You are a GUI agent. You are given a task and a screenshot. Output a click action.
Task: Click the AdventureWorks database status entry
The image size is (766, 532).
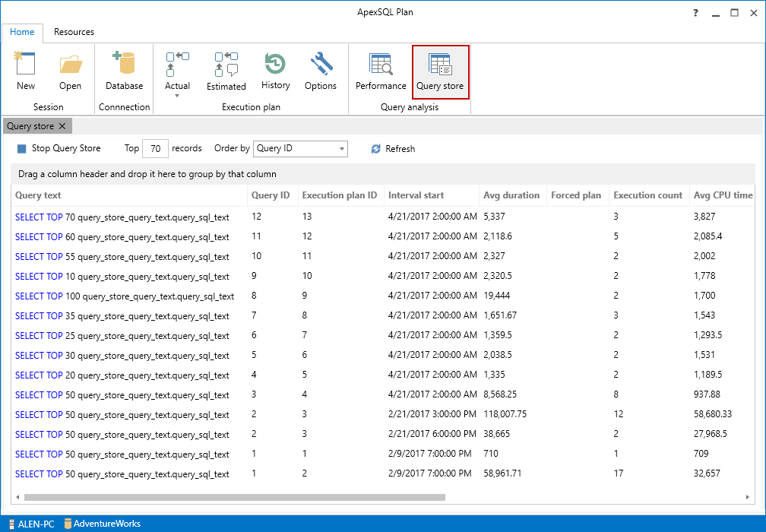103,524
